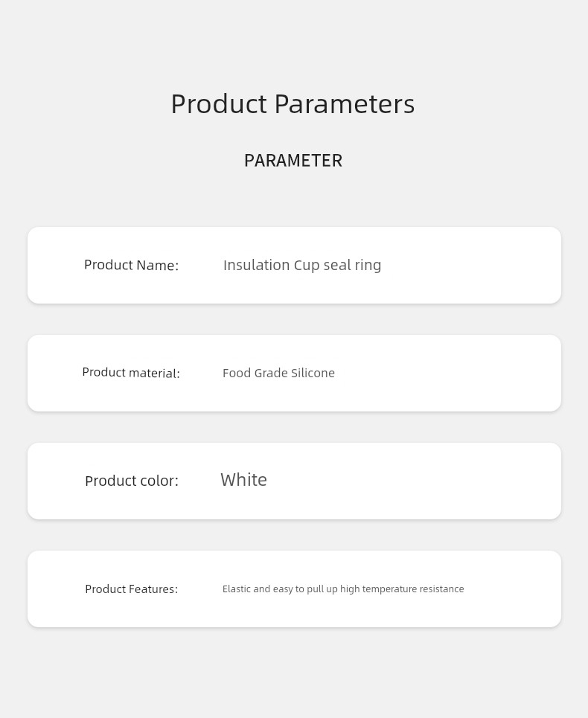Click the Food Grade Silicone text
Image resolution: width=588 pixels, height=718 pixels.
(278, 374)
